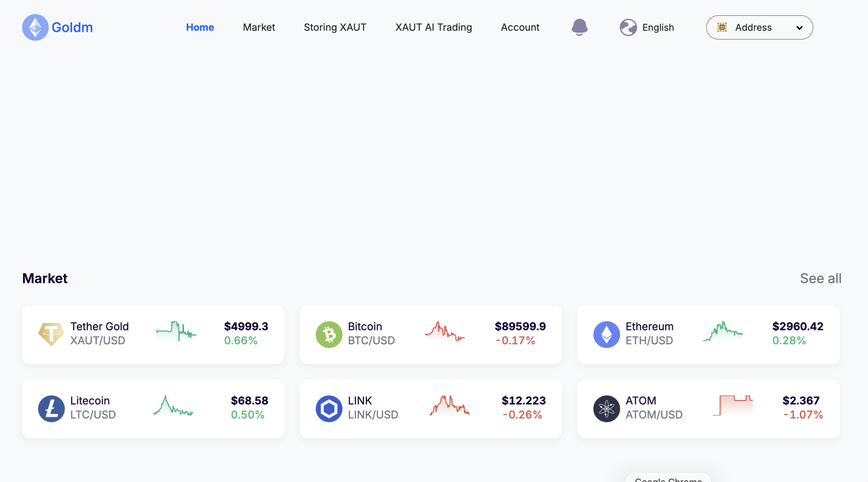Click the wallet icon inside Address selector

click(x=723, y=27)
